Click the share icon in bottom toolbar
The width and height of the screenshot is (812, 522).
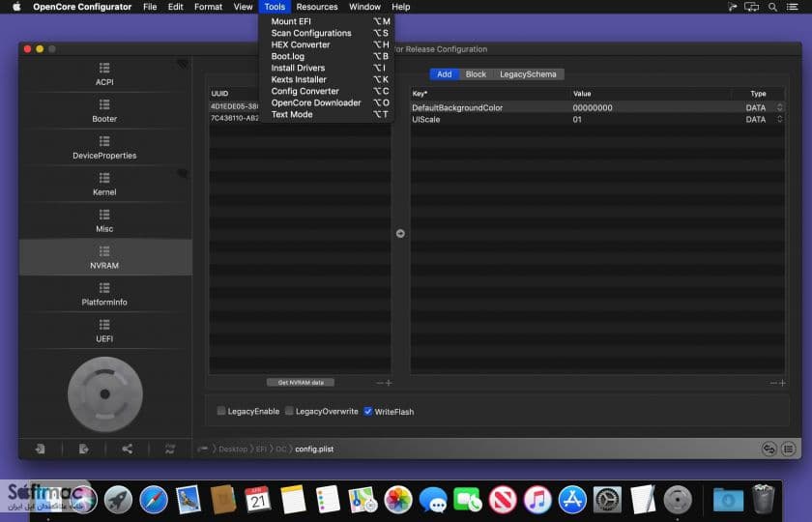(127, 449)
